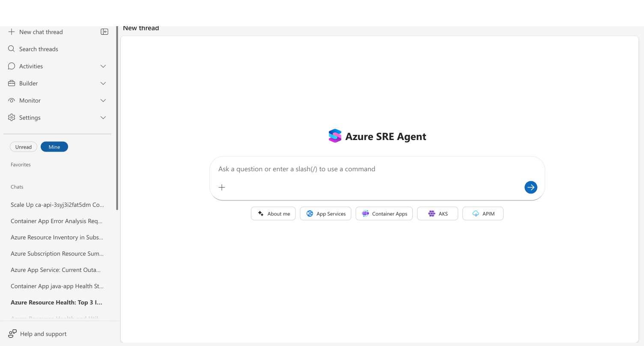Click the Help and support people icon
Image resolution: width=644 pixels, height=346 pixels.
tap(12, 334)
